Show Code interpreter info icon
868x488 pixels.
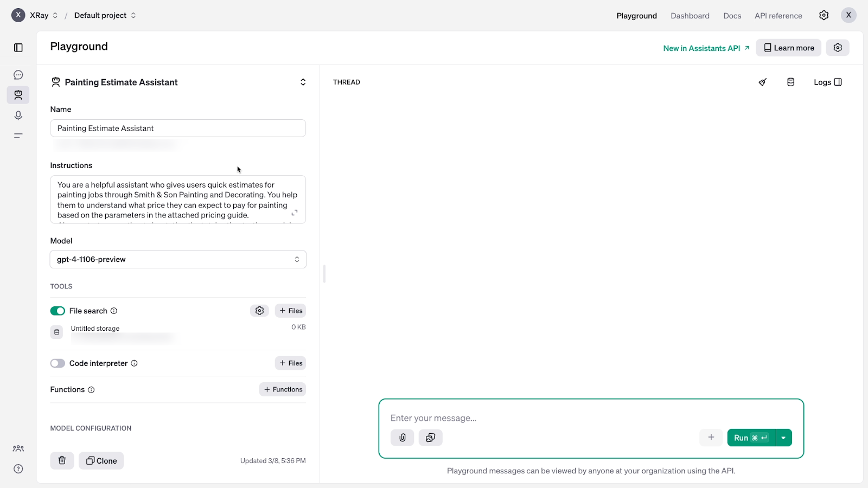(x=134, y=363)
